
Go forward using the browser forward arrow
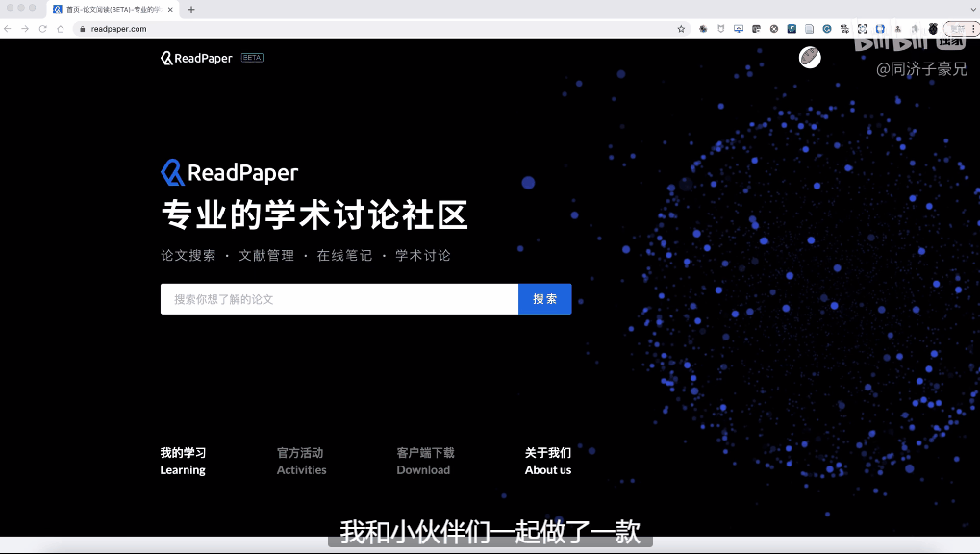pyautogui.click(x=25, y=29)
